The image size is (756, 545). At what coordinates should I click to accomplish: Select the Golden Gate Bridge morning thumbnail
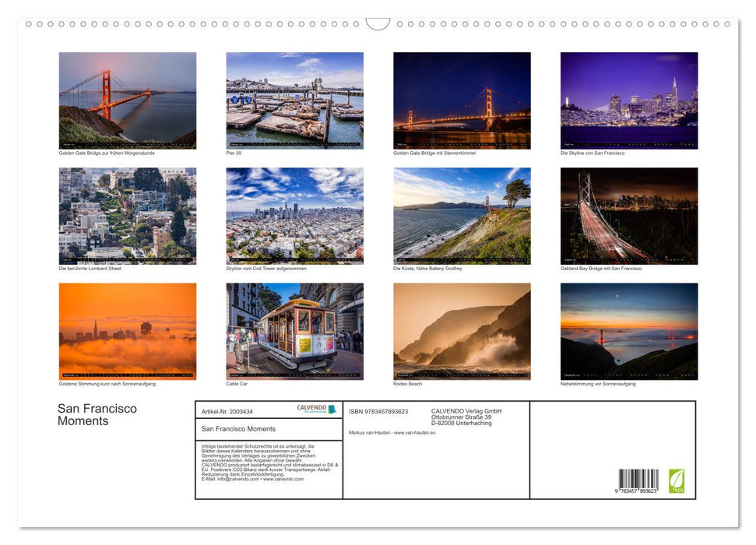(127, 100)
